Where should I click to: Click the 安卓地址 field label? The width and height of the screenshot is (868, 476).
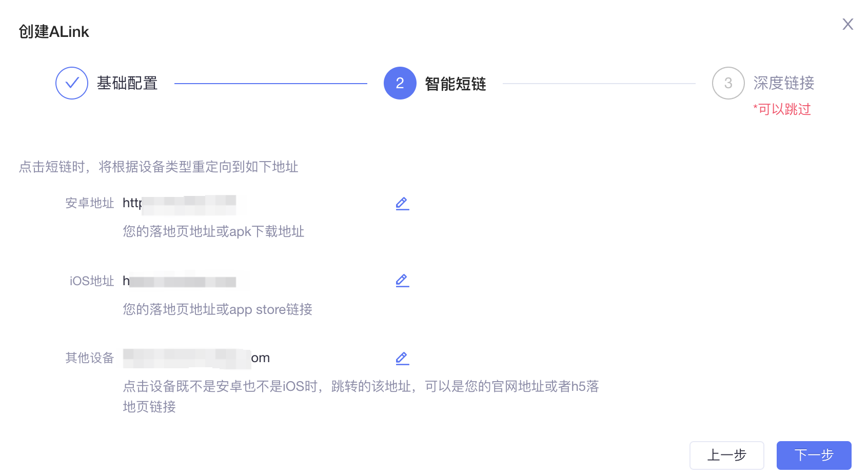(x=90, y=203)
